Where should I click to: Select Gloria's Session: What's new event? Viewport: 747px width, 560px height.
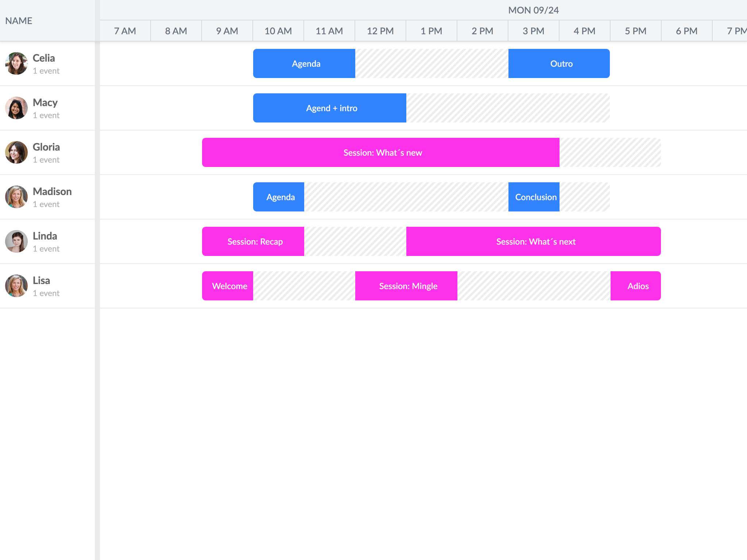tap(381, 152)
